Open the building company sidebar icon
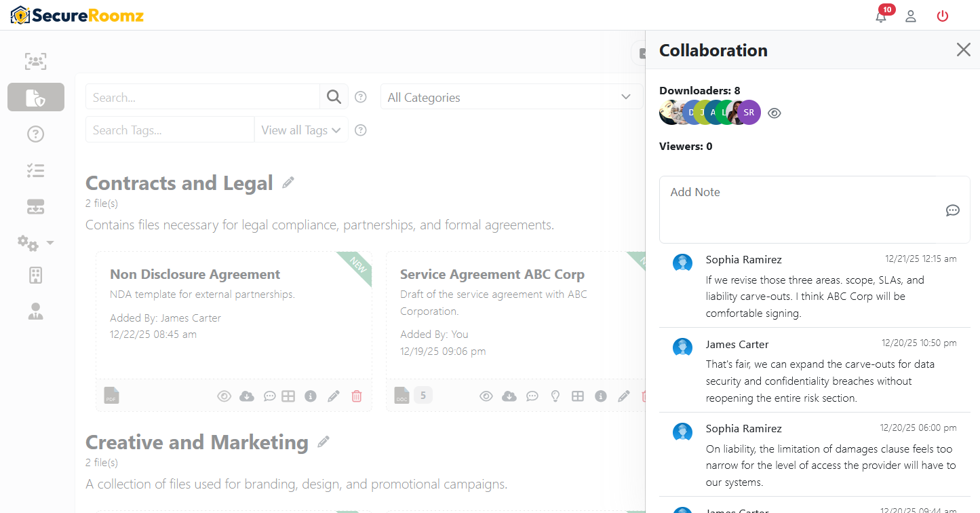 tap(36, 275)
